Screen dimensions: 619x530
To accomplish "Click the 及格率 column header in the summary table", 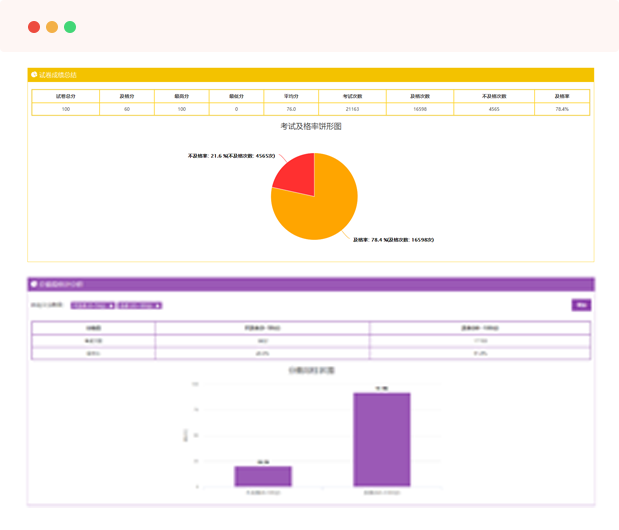I will pos(561,96).
